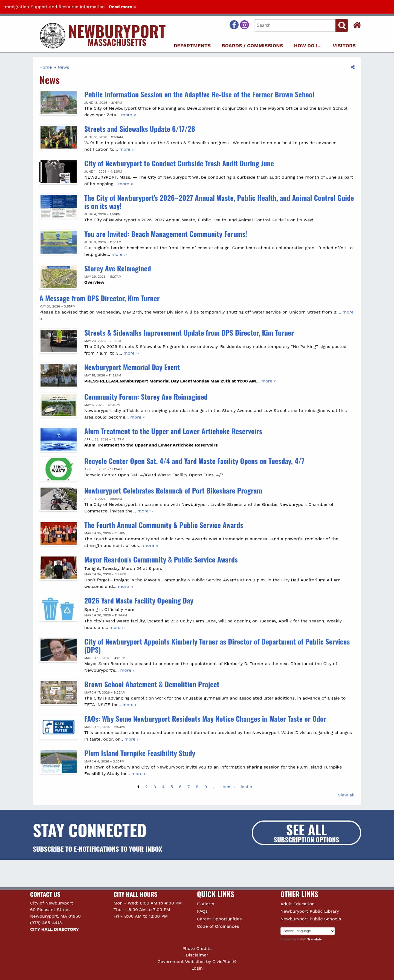Image resolution: width=394 pixels, height=980 pixels.
Task: Go to page 5 of news
Action: point(172,787)
